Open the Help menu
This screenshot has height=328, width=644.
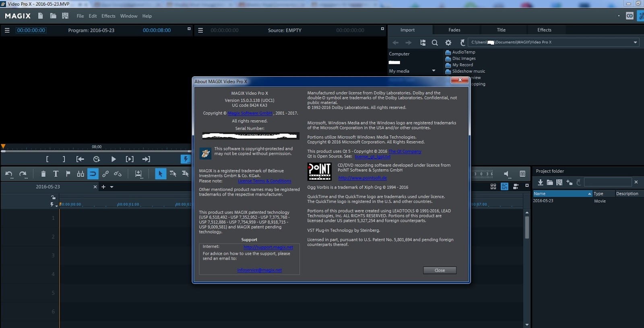click(147, 16)
